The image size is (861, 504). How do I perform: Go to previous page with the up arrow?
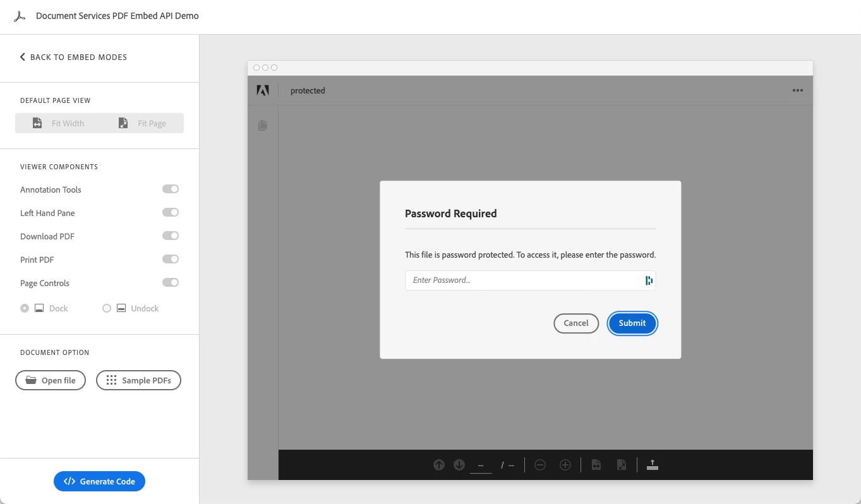pos(439,465)
